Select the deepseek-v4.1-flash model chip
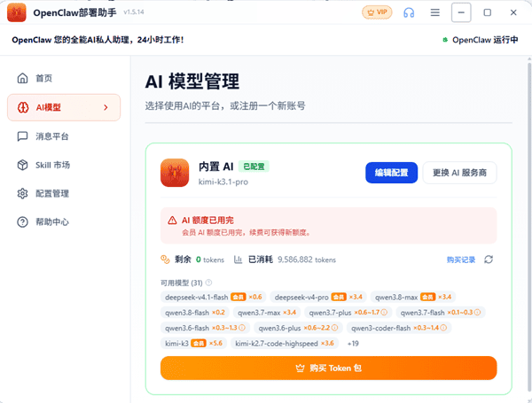532x403 pixels. point(213,297)
